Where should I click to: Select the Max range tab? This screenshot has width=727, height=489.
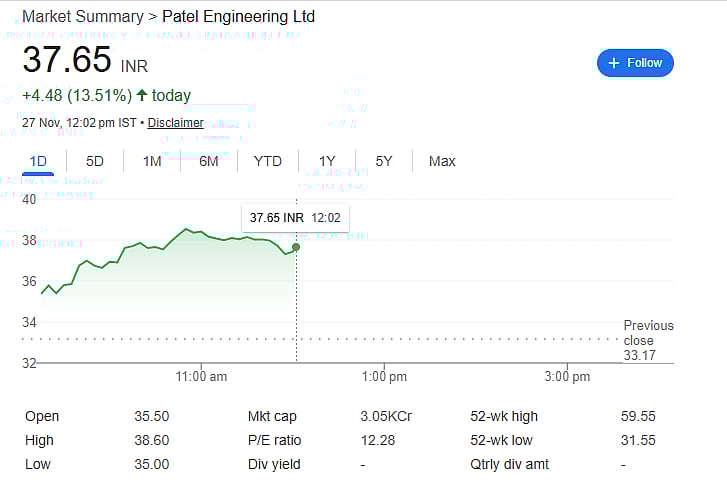coord(442,161)
